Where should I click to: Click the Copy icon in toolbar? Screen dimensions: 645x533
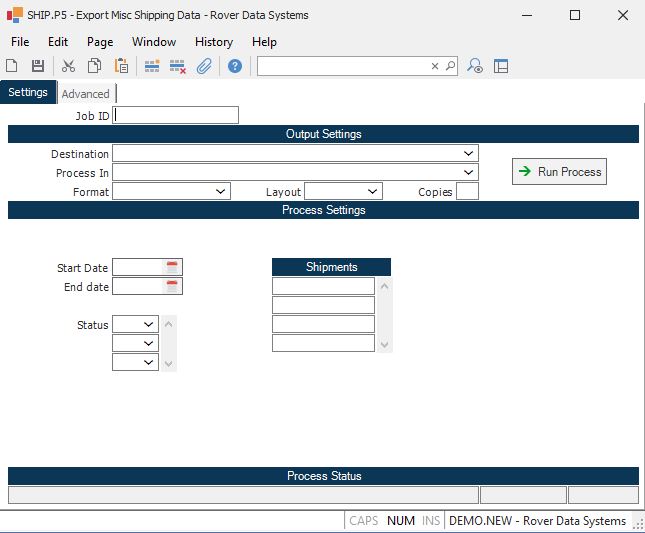[x=94, y=66]
